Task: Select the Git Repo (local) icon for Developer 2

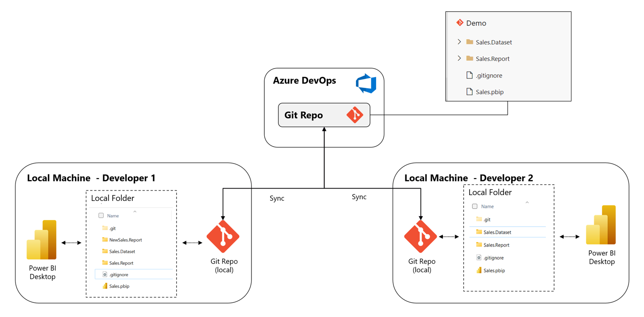Action: pyautogui.click(x=421, y=236)
